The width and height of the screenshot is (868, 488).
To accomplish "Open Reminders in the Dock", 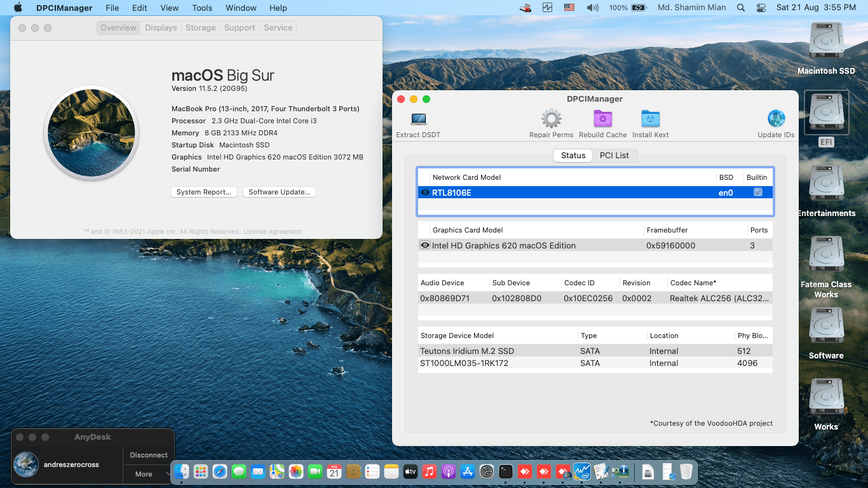I will pyautogui.click(x=372, y=471).
